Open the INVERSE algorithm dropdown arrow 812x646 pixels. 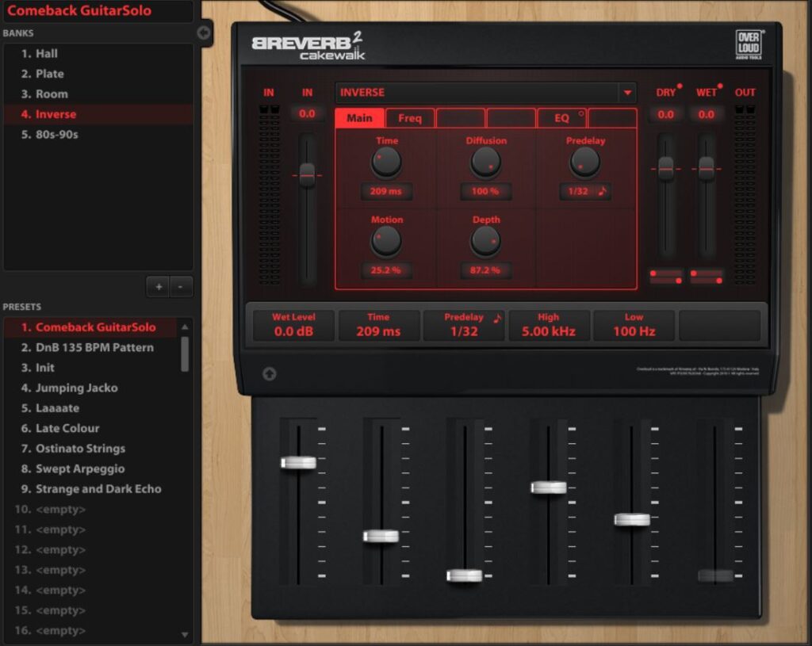pyautogui.click(x=628, y=93)
